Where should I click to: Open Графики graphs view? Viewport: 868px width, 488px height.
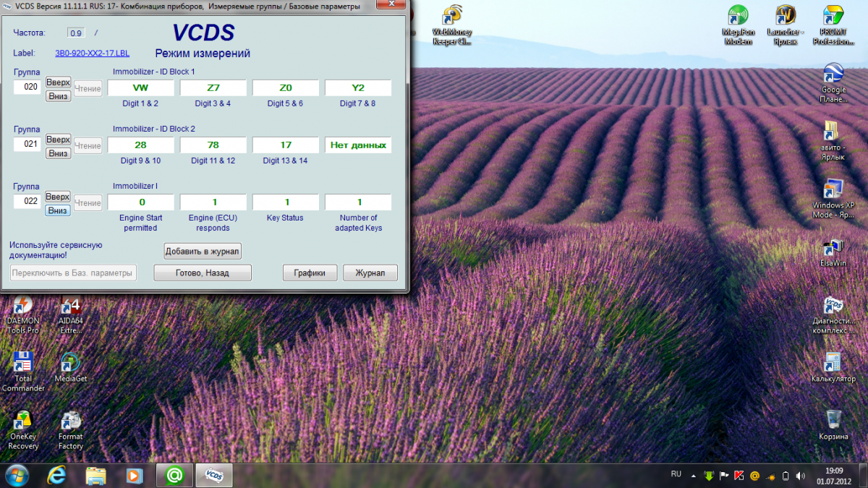[310, 273]
